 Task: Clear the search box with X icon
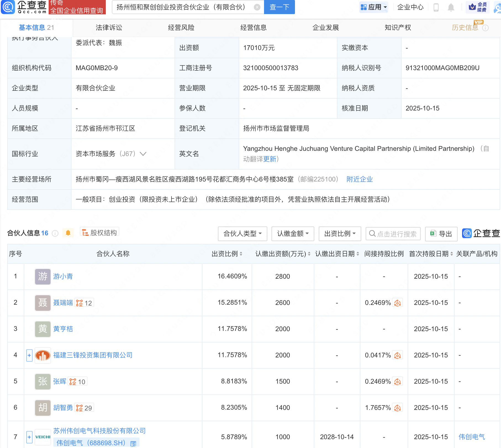point(257,7)
